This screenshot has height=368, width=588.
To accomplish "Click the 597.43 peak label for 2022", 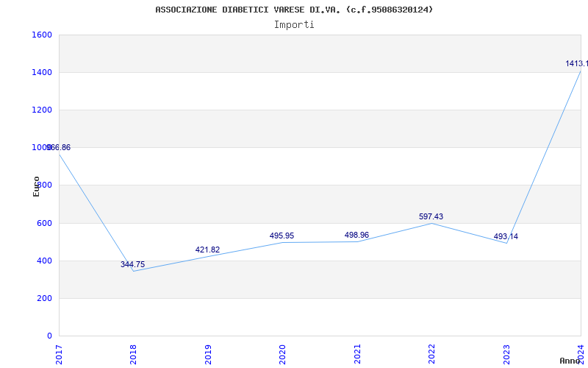I will pos(431,217).
